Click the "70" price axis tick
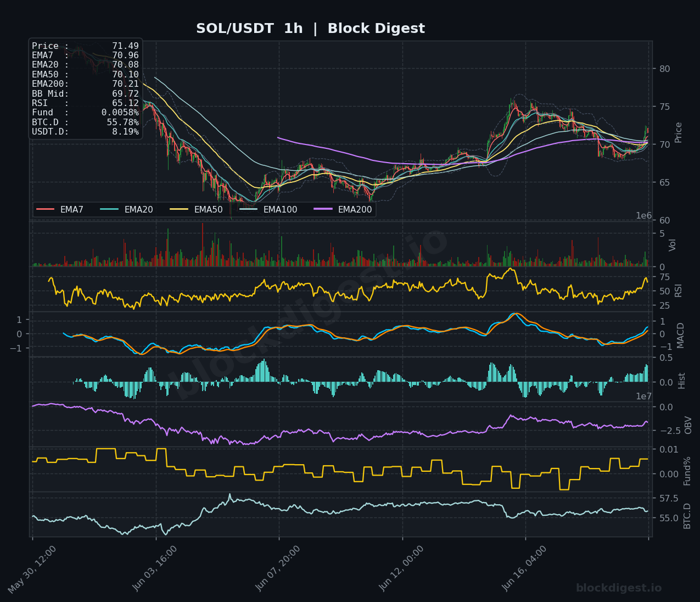700x602 pixels. click(x=664, y=144)
